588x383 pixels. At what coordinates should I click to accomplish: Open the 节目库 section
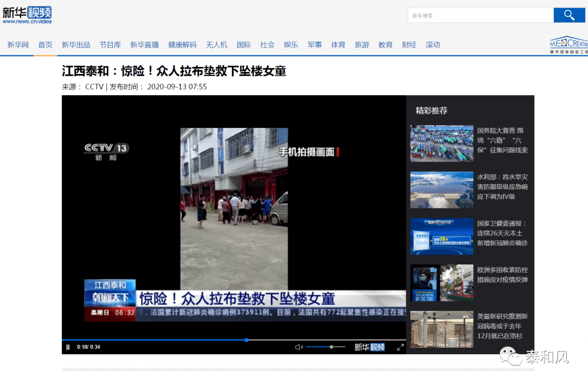(110, 45)
